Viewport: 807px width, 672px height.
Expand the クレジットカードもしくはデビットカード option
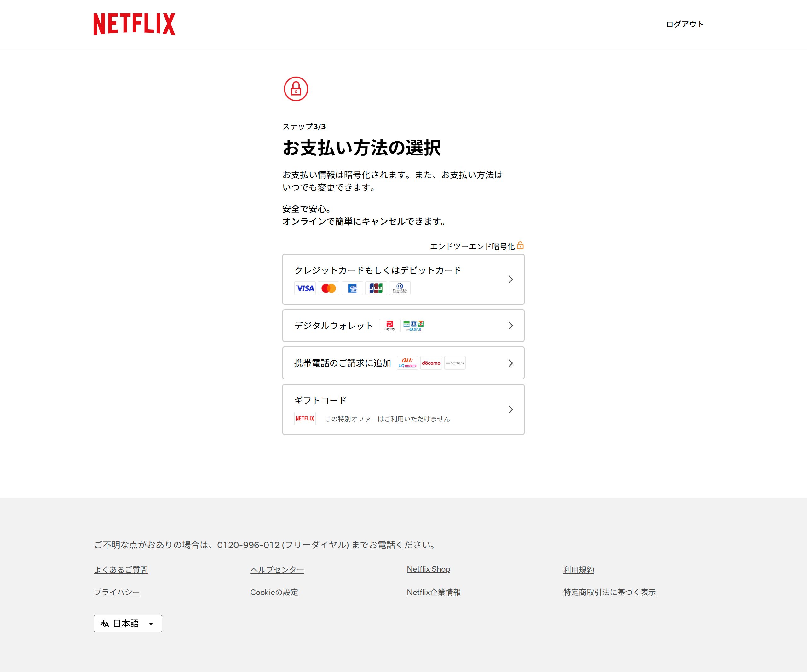tap(403, 279)
